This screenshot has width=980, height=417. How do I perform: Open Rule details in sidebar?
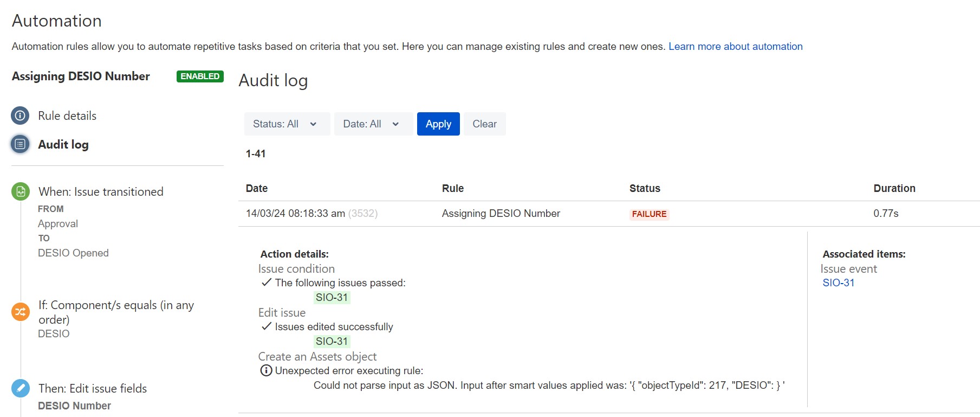(x=67, y=116)
